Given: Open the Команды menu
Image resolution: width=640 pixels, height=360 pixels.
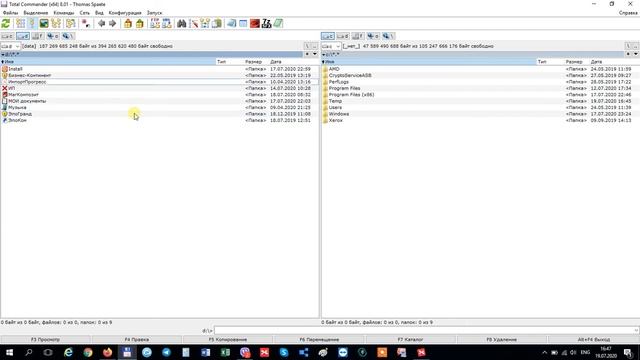Looking at the screenshot, I should [x=64, y=13].
